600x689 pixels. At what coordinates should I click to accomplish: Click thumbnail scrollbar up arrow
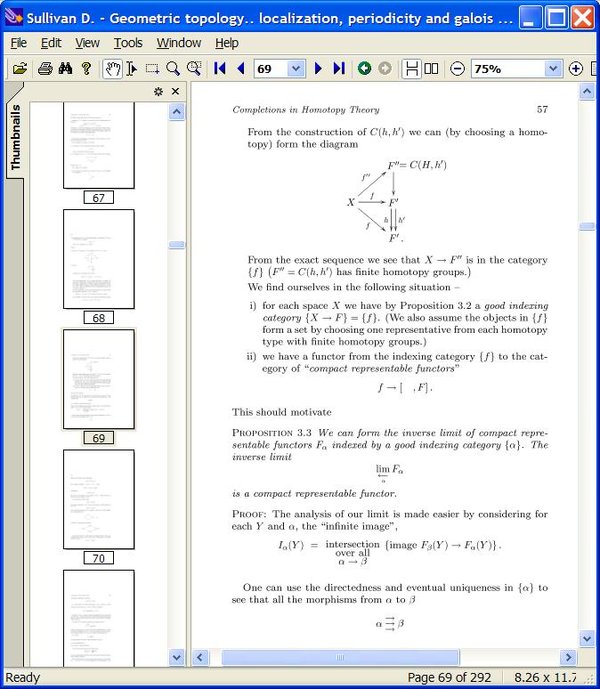click(177, 112)
